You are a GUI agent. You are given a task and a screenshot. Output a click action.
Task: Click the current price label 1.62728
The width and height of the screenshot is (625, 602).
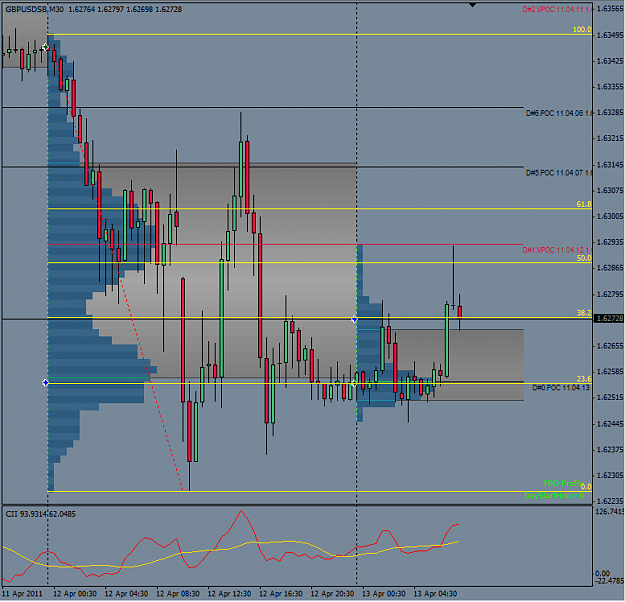click(609, 319)
